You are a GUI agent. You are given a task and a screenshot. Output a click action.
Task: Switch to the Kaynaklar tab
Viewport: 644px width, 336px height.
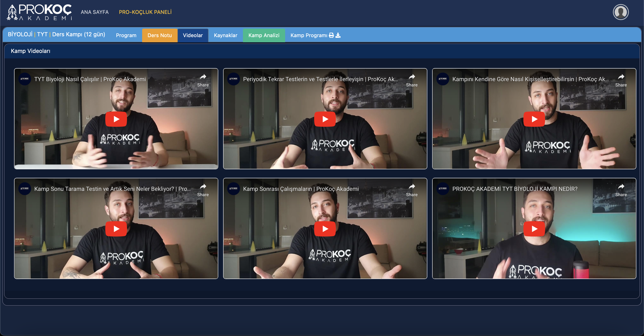[x=225, y=35]
